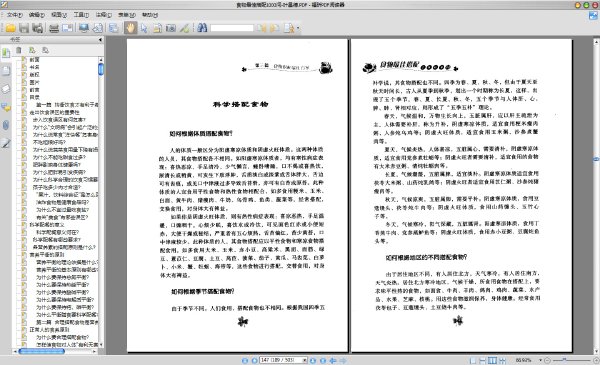
Task: Open the page number dropdown arrow
Action: [305, 360]
